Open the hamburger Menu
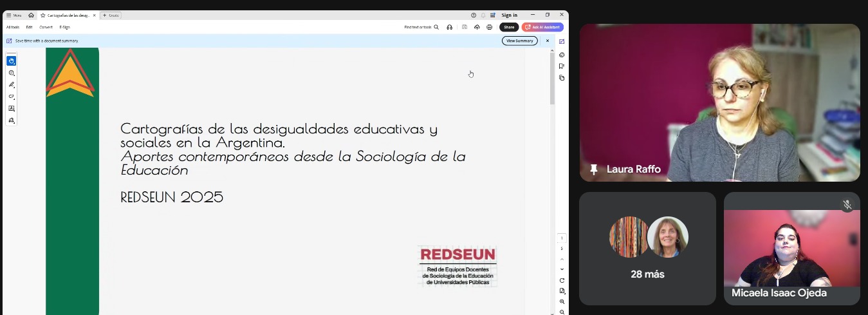 [14, 15]
